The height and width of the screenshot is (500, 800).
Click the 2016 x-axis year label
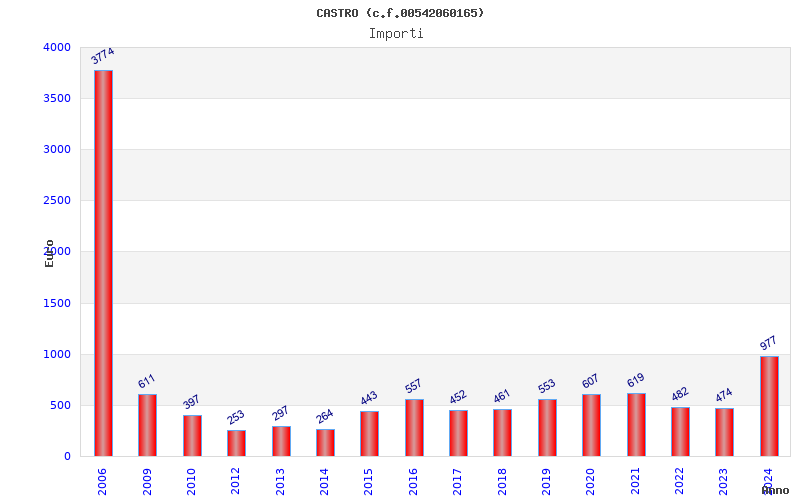(x=413, y=482)
